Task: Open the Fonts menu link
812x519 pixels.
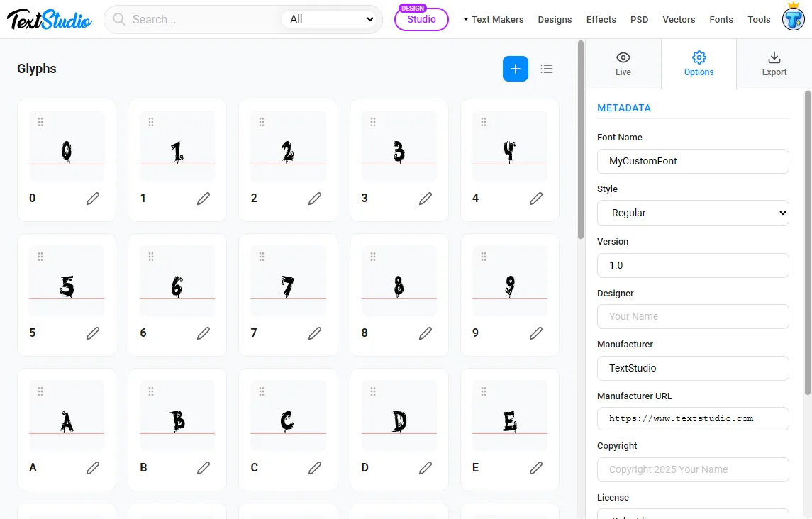Action: [x=721, y=19]
